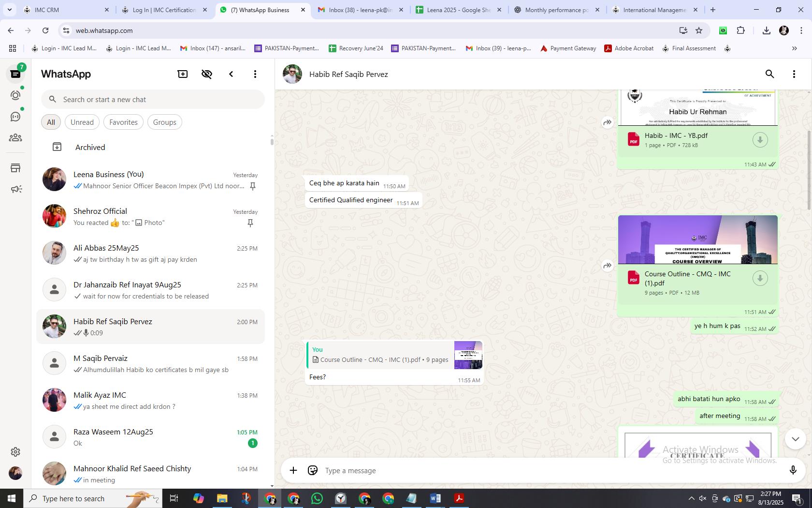Image resolution: width=812 pixels, height=508 pixels.
Task: Open the Shehroz Official chat
Action: (150, 216)
